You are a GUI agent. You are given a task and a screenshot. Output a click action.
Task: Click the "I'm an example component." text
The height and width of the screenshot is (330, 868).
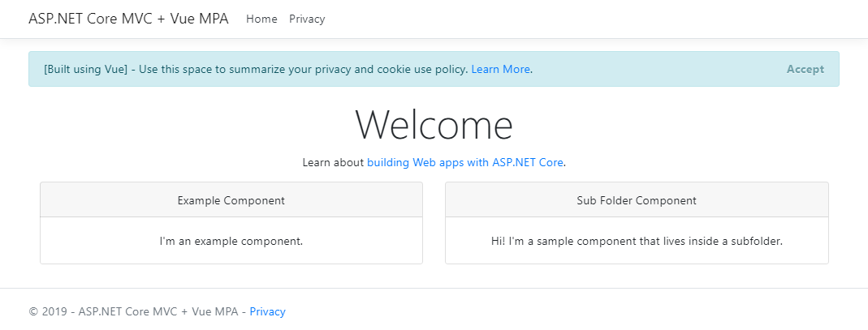point(231,241)
